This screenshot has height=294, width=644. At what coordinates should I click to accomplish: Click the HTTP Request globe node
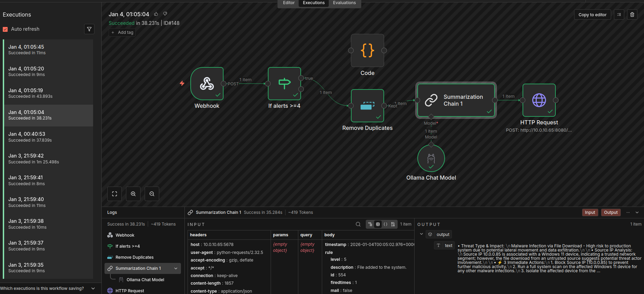539,100
